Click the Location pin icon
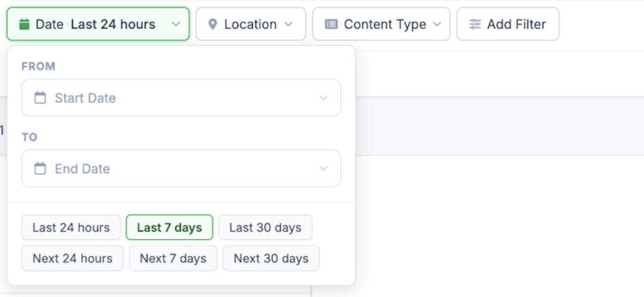Screen dimensions: 644x297 [x=212, y=24]
